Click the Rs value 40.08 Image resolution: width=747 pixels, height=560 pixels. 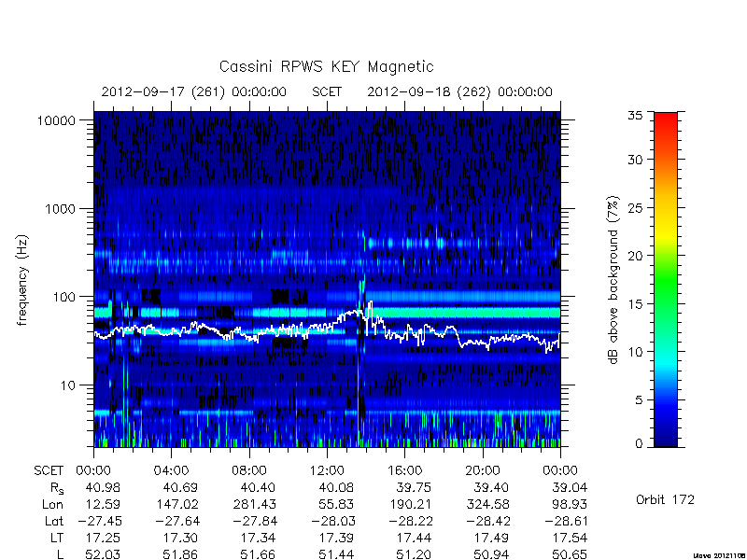coord(335,488)
